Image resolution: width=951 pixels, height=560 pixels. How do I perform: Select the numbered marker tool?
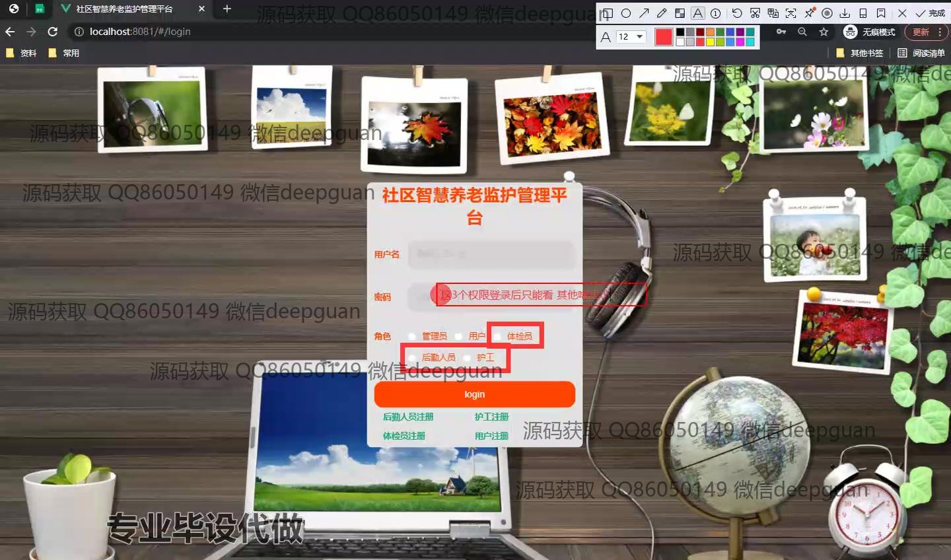pos(715,13)
